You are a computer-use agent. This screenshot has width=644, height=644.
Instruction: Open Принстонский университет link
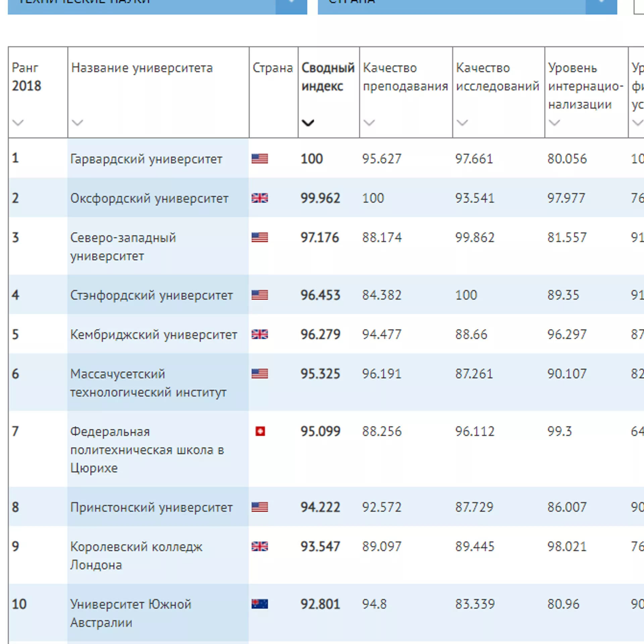[x=151, y=507]
